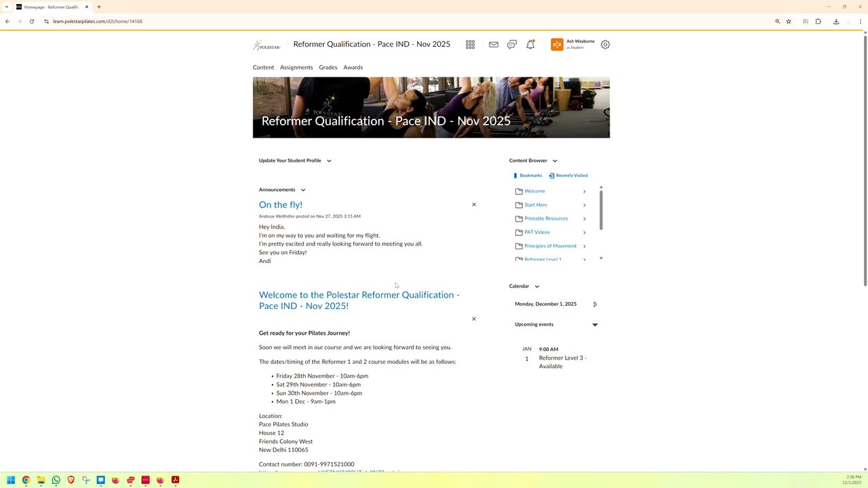Open the admin tools settings gear
The width and height of the screenshot is (868, 488).
[x=606, y=45]
